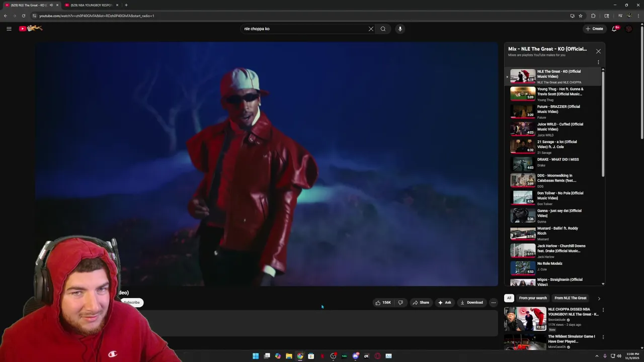
Task: Select '21 Savage - a lot' in playlist
Action: point(552,147)
